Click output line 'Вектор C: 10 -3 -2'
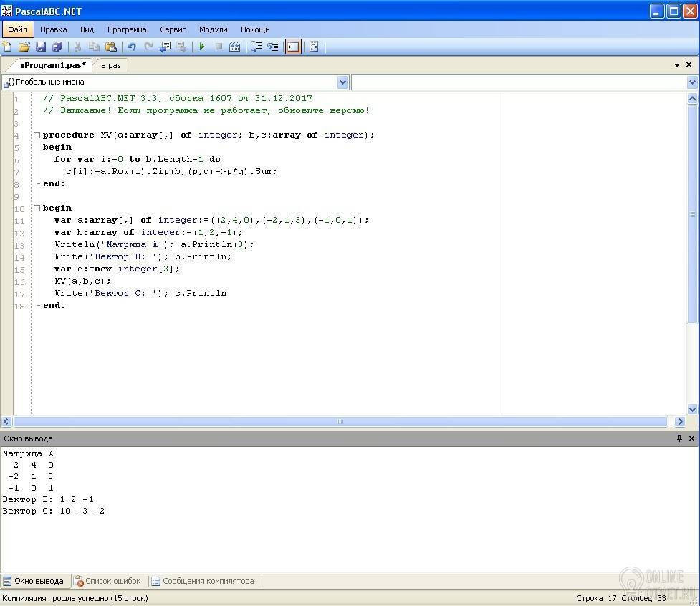The image size is (700, 606). point(54,511)
